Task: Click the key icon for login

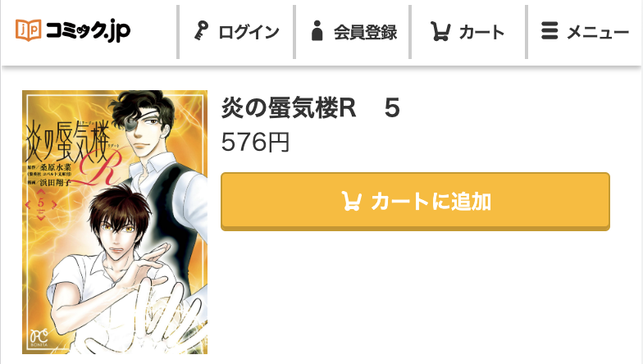Action: click(201, 31)
